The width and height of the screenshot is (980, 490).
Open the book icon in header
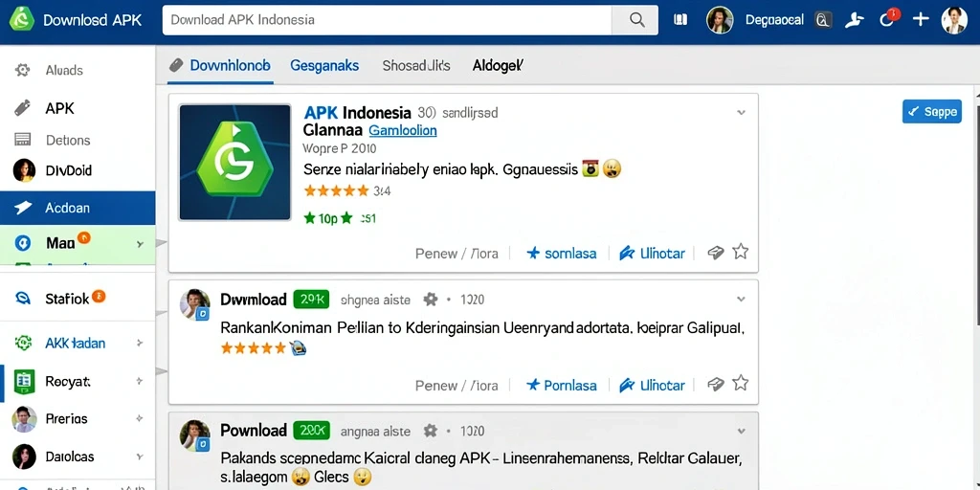pos(680,20)
